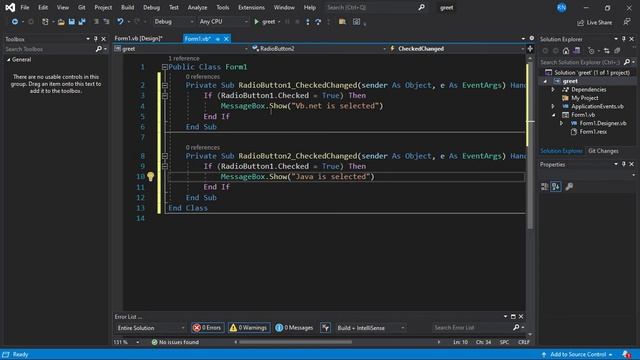The width and height of the screenshot is (640, 360).
Task: Click the notifications icon in status bar
Action: pyautogui.click(x=627, y=354)
